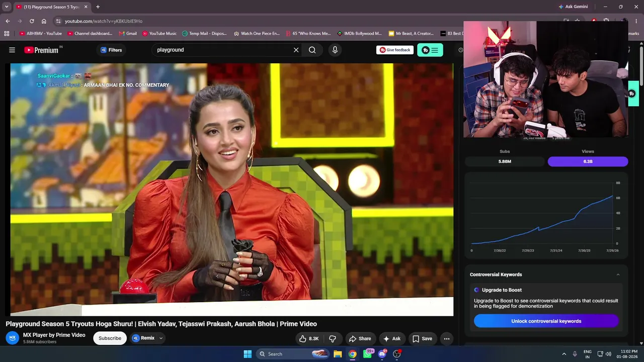Switch to Chrome in the taskbar
The width and height of the screenshot is (644, 362).
click(x=353, y=354)
